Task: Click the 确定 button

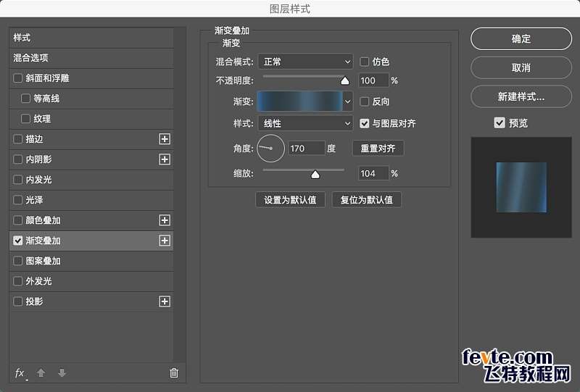Action: [521, 39]
